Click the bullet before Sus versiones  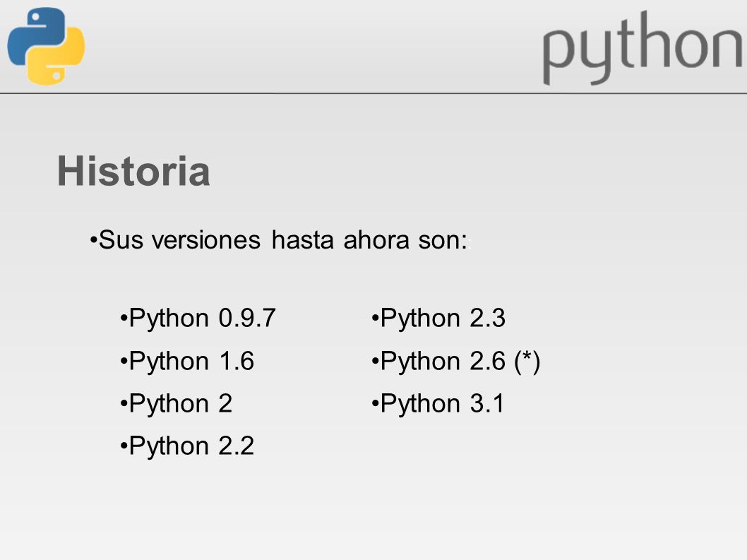(x=93, y=239)
